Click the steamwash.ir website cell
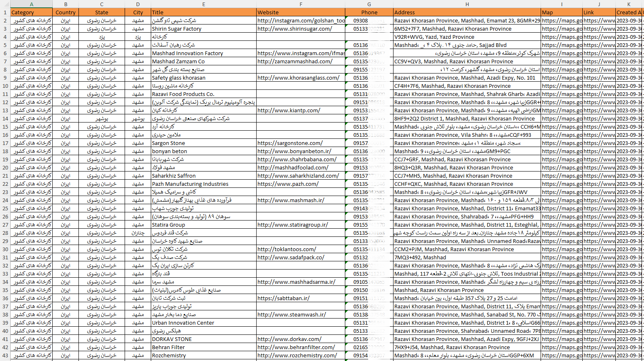The height and width of the screenshot is (361, 644). point(301,314)
